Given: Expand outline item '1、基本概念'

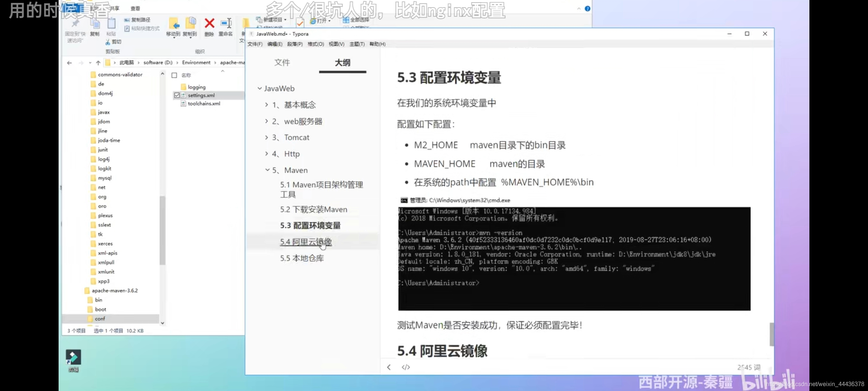Looking at the screenshot, I should pos(267,105).
